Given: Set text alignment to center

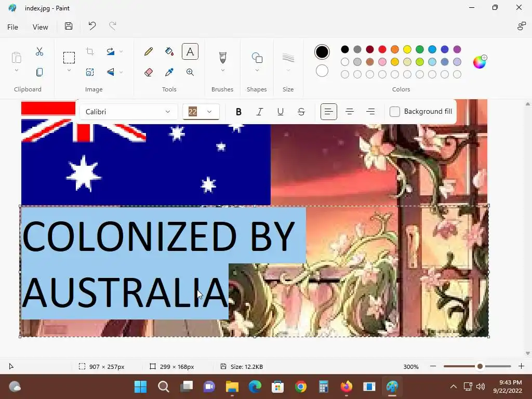Looking at the screenshot, I should coord(350,112).
